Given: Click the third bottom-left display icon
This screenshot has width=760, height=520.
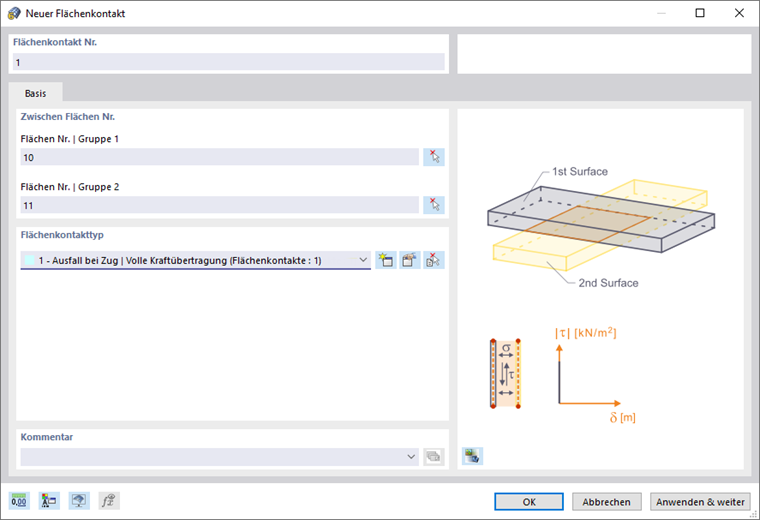Looking at the screenshot, I should tap(79, 501).
